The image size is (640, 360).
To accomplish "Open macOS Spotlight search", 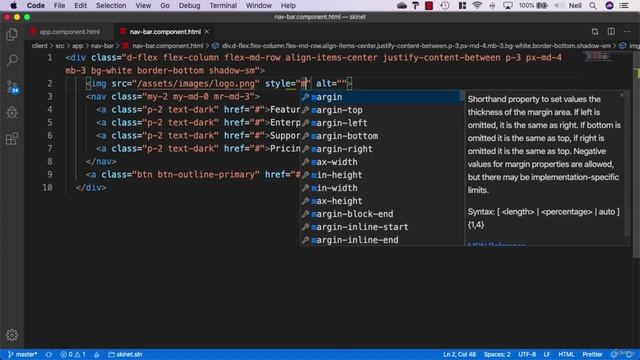I will (x=593, y=5).
